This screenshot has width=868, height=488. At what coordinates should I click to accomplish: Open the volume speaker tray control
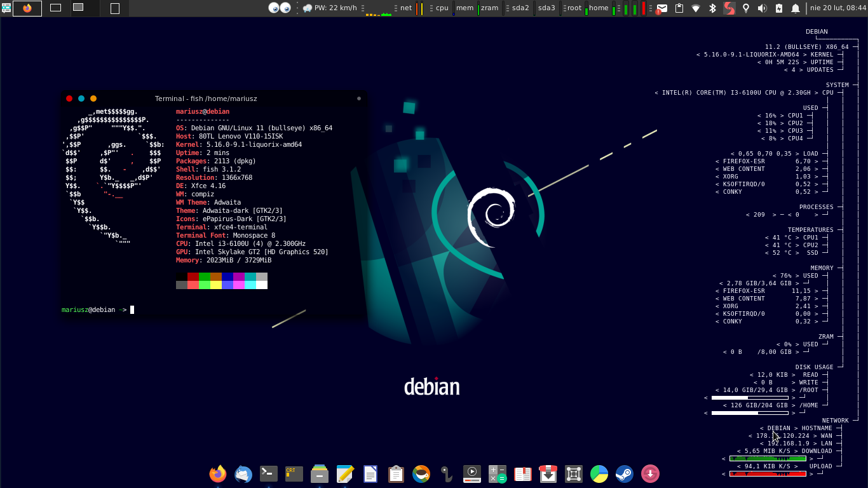pyautogui.click(x=763, y=8)
